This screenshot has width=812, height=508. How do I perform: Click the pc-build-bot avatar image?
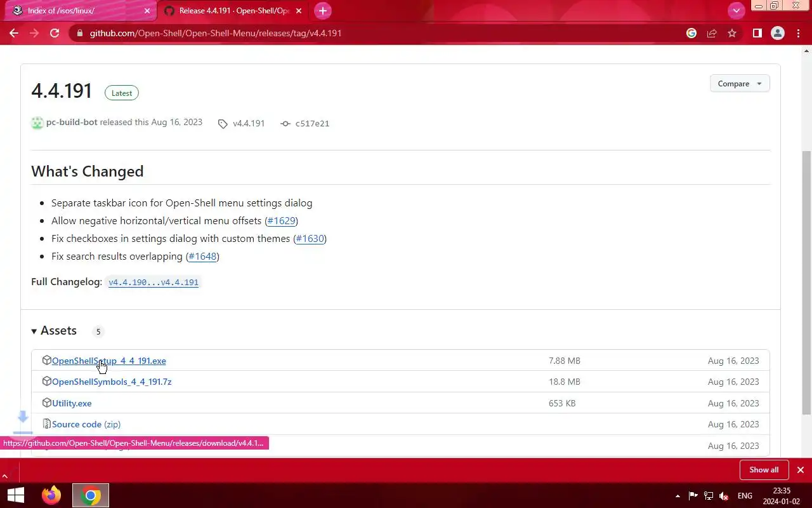click(37, 123)
